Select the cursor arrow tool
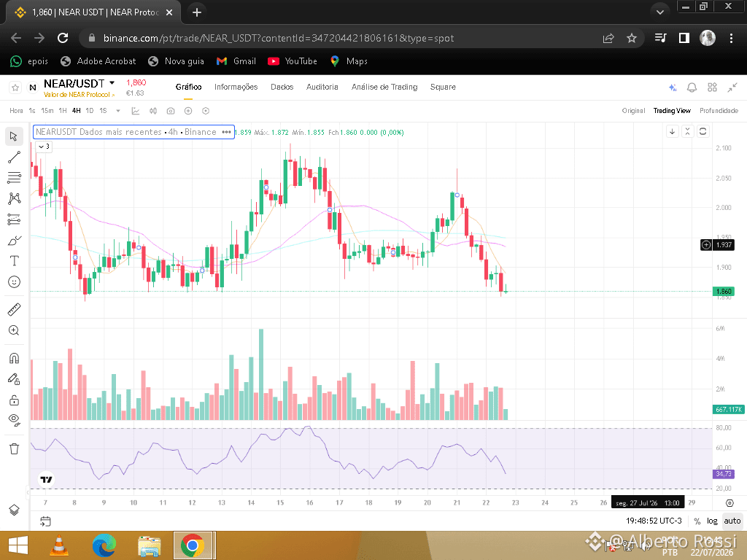Viewport: 747px width, 560px height. [14, 136]
